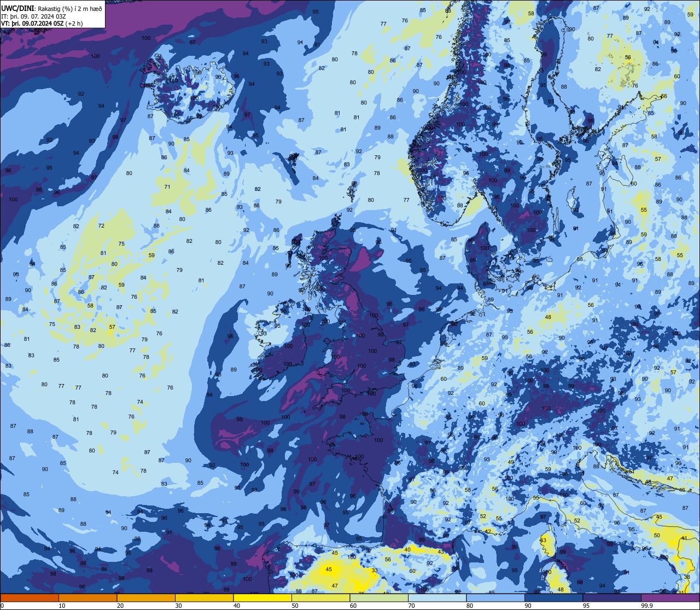
Task: Click the medium blue 80–90 legend swatch
Action: tap(495, 598)
